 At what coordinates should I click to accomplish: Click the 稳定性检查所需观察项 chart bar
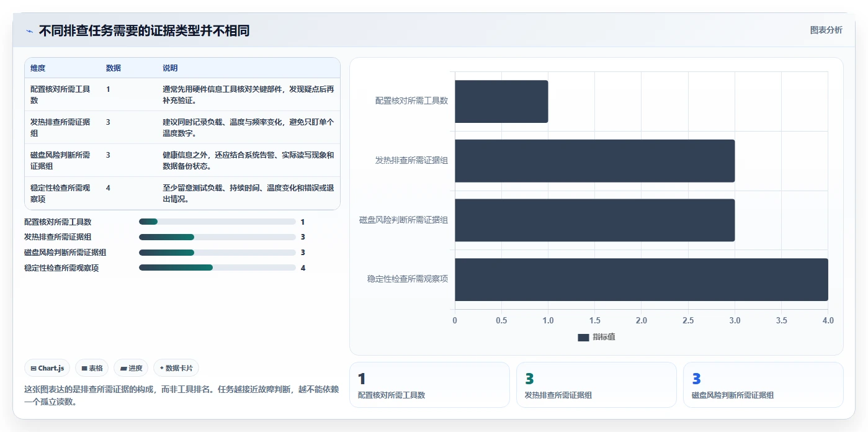[642, 279]
